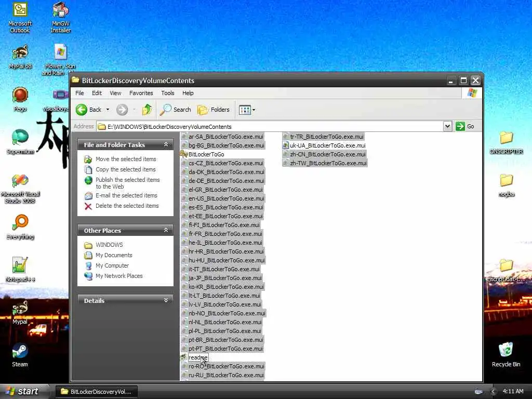Click the address bar path field
532x399 pixels.
pyautogui.click(x=270, y=127)
